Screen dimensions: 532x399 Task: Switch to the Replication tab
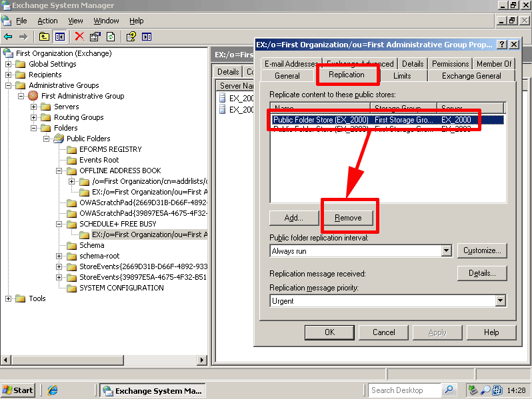tap(347, 75)
